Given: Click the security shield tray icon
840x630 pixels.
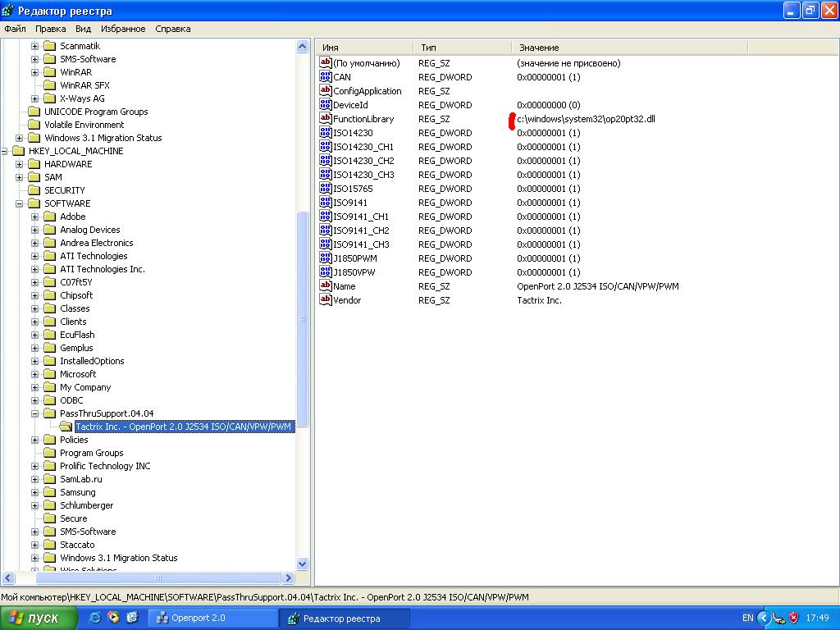Looking at the screenshot, I should point(794,618).
